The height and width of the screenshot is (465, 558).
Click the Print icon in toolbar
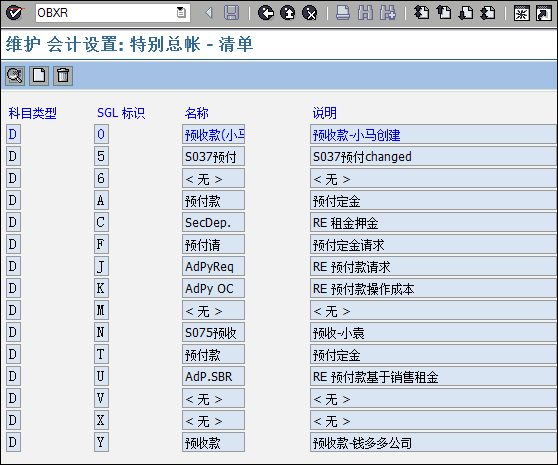click(343, 13)
